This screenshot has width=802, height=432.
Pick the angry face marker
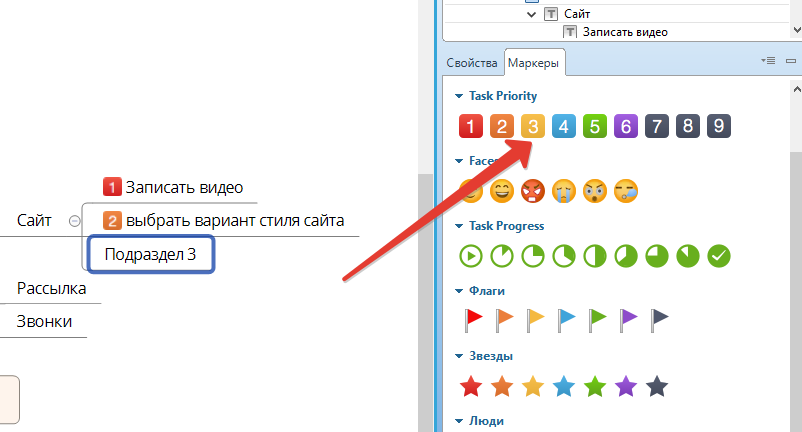(533, 190)
